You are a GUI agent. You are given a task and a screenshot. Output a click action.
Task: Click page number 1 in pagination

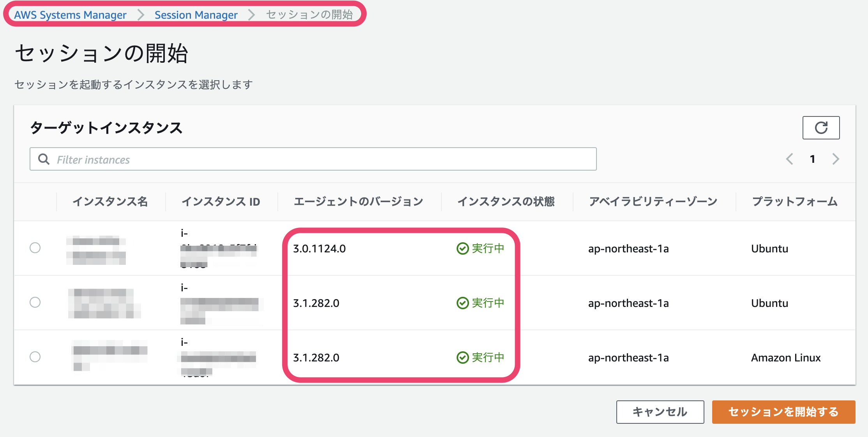812,159
